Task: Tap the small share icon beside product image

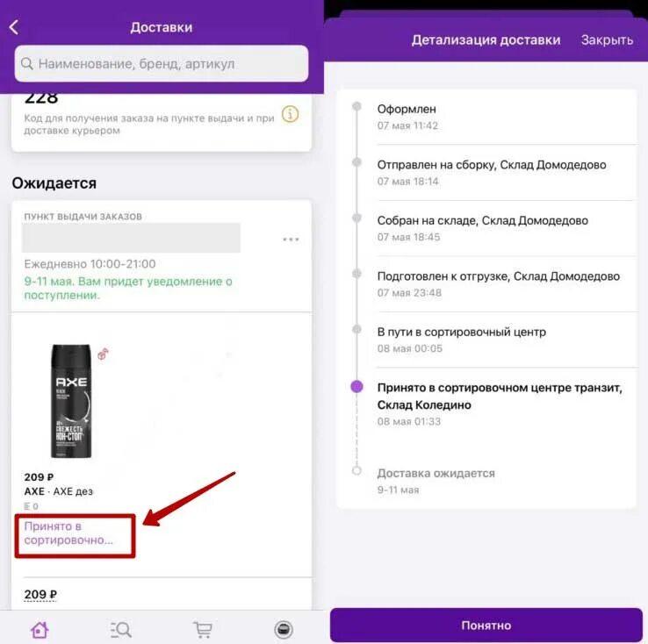Action: click(103, 354)
